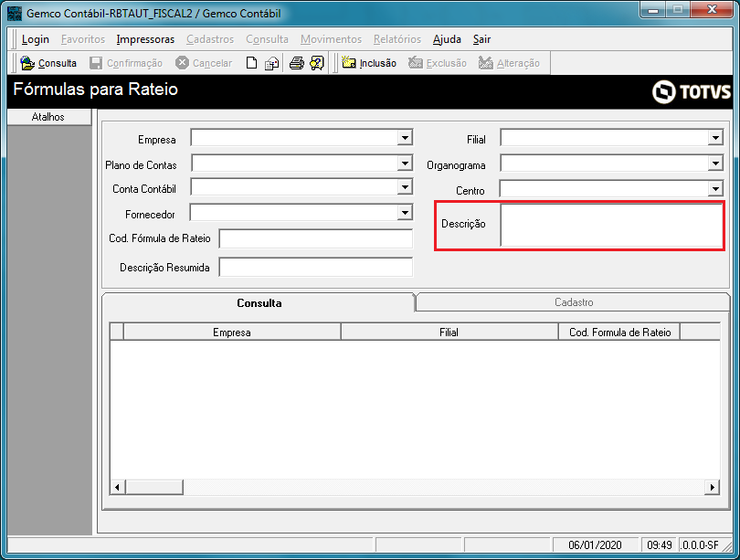Viewport: 740px width, 560px height.
Task: Click the date 06/01/2020 in status bar
Action: 595,544
